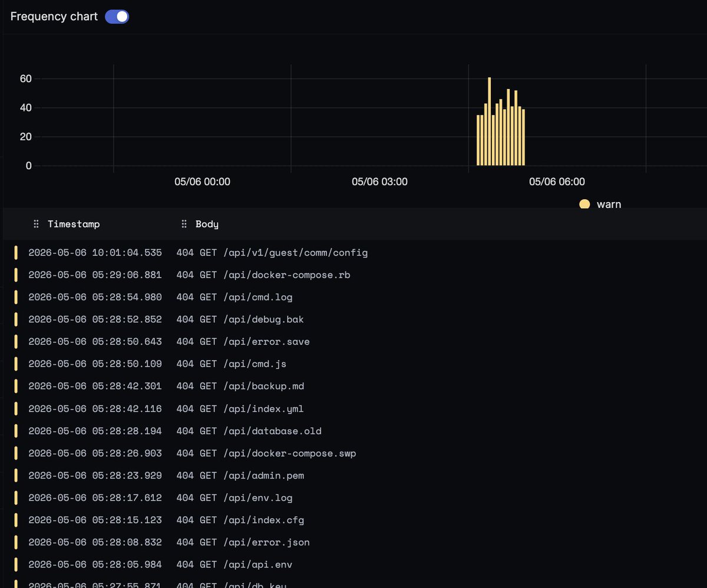Image resolution: width=707 pixels, height=588 pixels.
Task: Click timestamp 2026-05-06 05:28:28.194
Action: [x=95, y=431]
